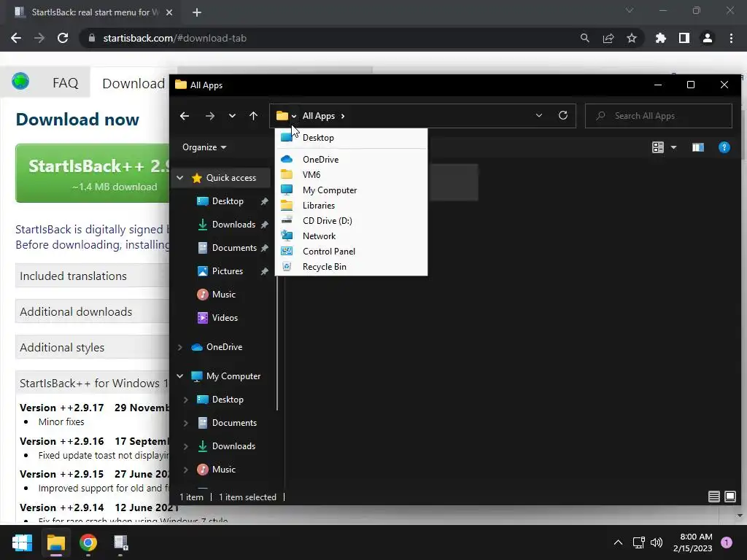Viewport: 747px width, 560px height.
Task: Open view options dropdown arrow
Action: tap(673, 147)
